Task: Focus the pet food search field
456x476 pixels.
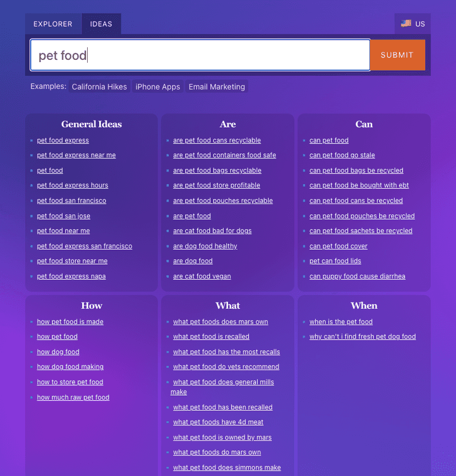Action: [200, 55]
